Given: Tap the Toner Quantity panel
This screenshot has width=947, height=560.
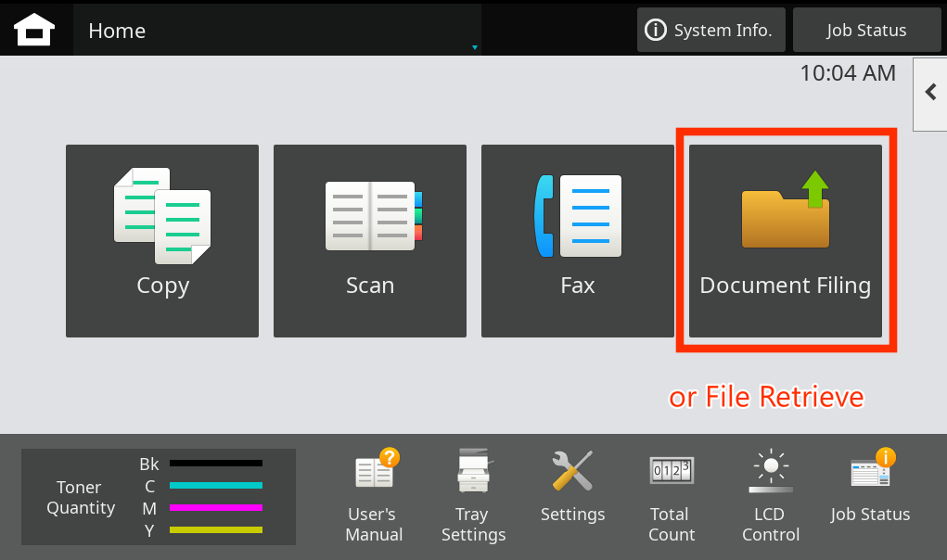Looking at the screenshot, I should click(x=80, y=497).
